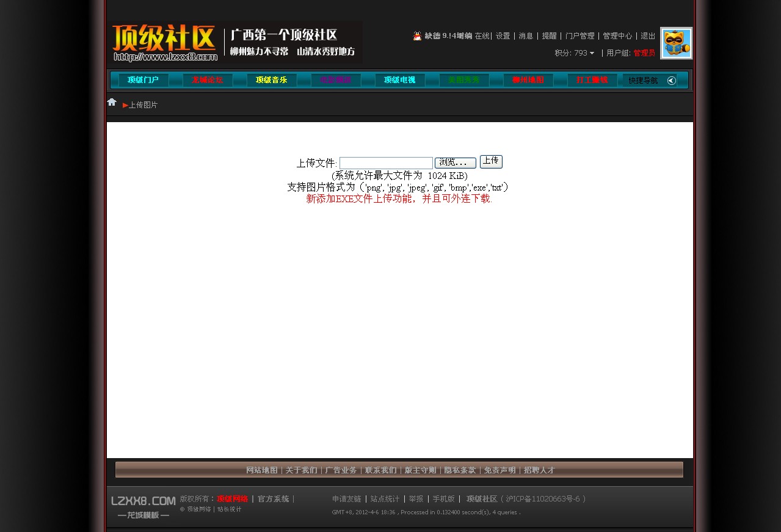Image resolution: width=781 pixels, height=532 pixels.
Task: Open 招聘人才 in the footer bar
Action: pyautogui.click(x=540, y=470)
